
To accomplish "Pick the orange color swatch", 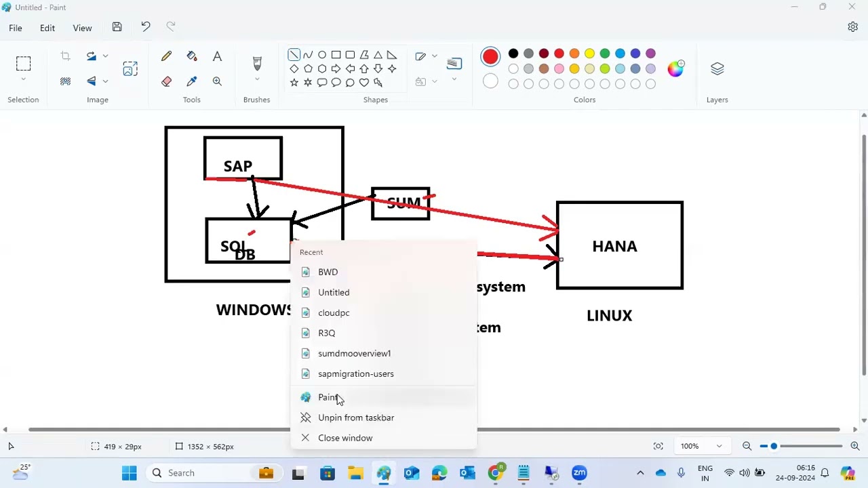I will [574, 54].
